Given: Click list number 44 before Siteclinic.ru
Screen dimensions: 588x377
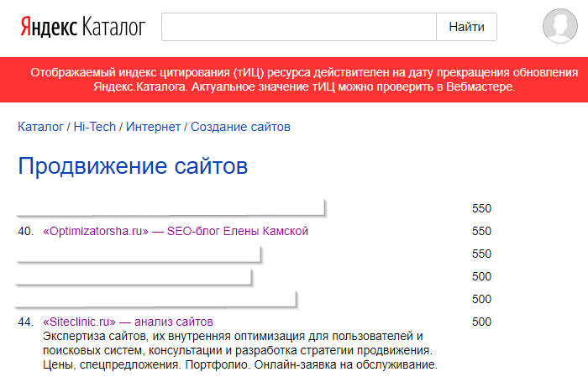Looking at the screenshot, I should coord(25,322).
